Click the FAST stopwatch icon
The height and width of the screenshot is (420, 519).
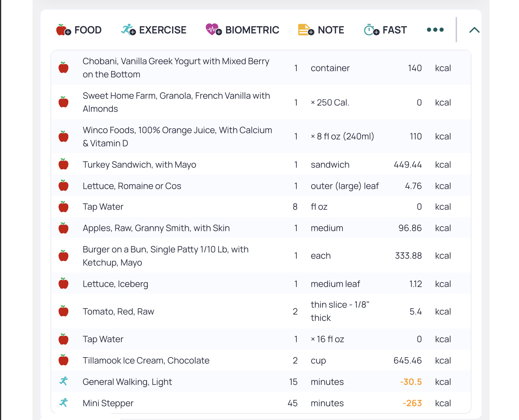coord(370,30)
